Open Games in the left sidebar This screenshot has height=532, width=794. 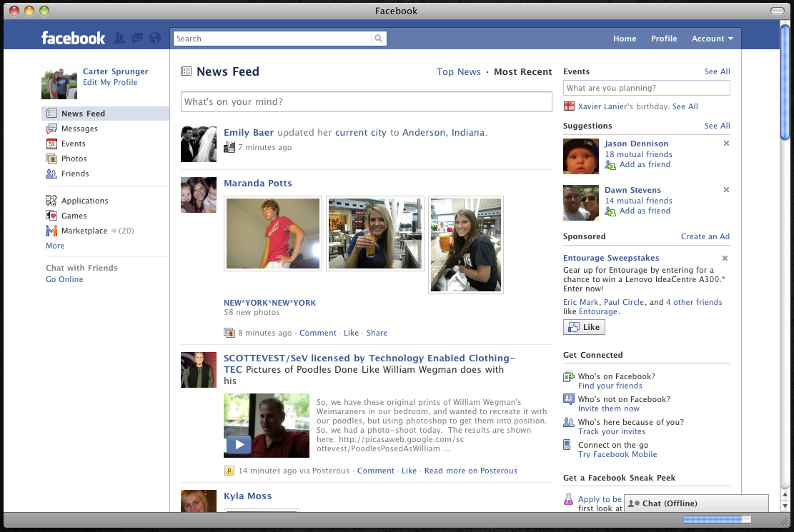pos(74,216)
